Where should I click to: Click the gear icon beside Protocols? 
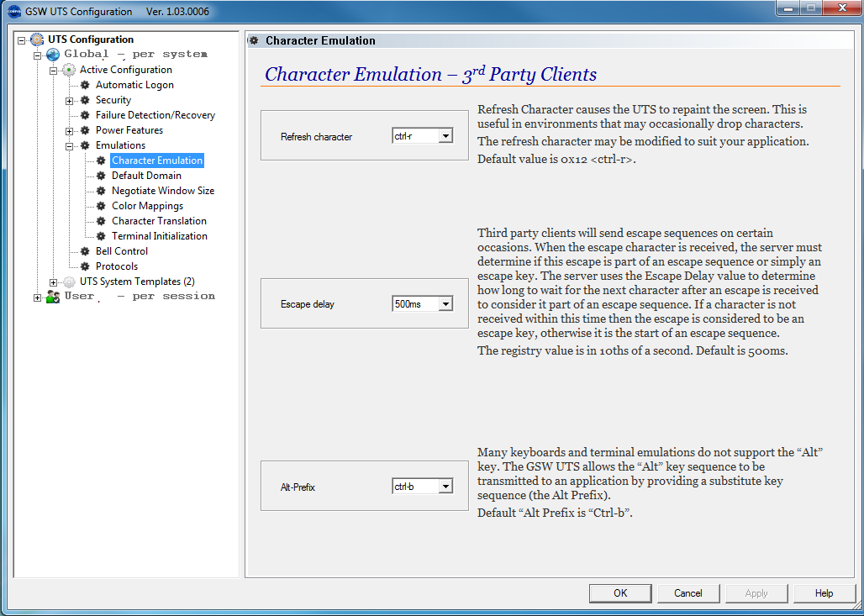tap(85, 266)
